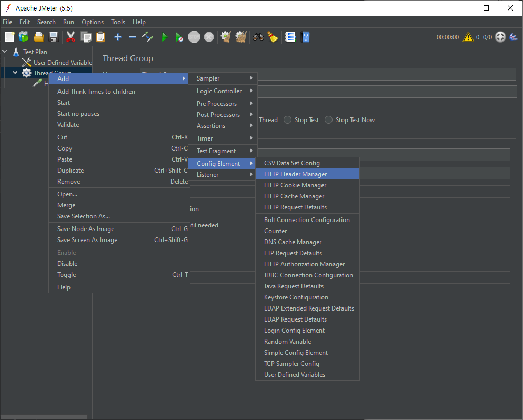The height and width of the screenshot is (420, 523).
Task: Open the Templates icon in toolbar
Action: [x=24, y=37]
